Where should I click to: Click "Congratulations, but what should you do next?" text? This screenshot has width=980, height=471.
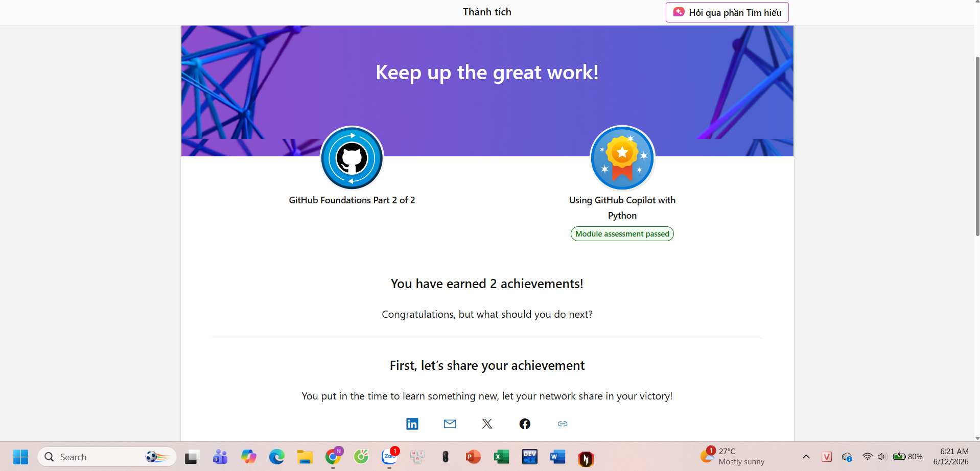pyautogui.click(x=487, y=315)
